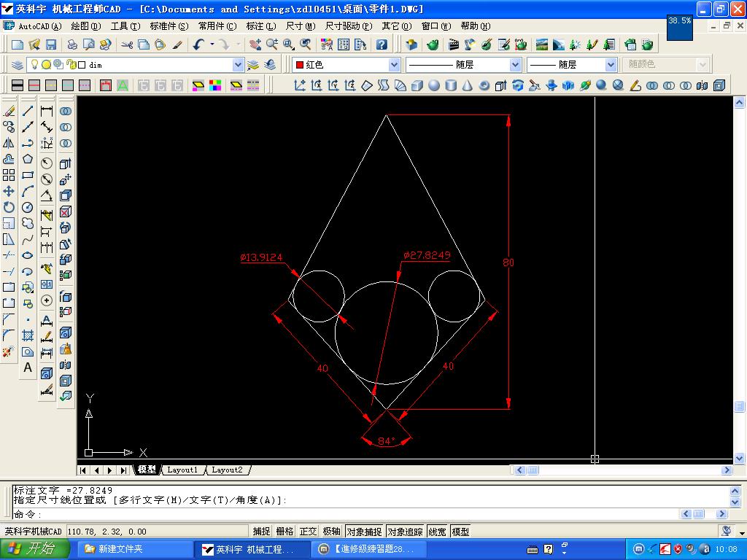Select the Explode tool
The image size is (747, 560).
click(x=9, y=352)
